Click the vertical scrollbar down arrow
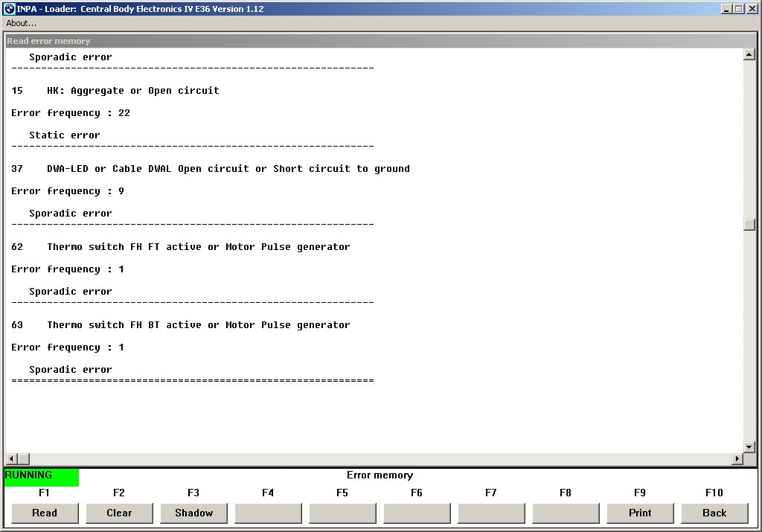 (x=749, y=446)
